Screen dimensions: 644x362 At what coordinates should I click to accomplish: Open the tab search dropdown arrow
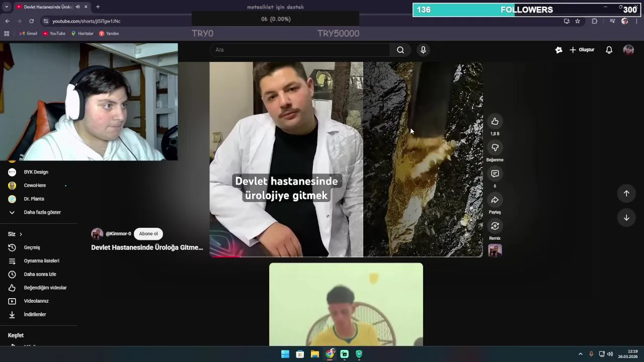tap(7, 7)
